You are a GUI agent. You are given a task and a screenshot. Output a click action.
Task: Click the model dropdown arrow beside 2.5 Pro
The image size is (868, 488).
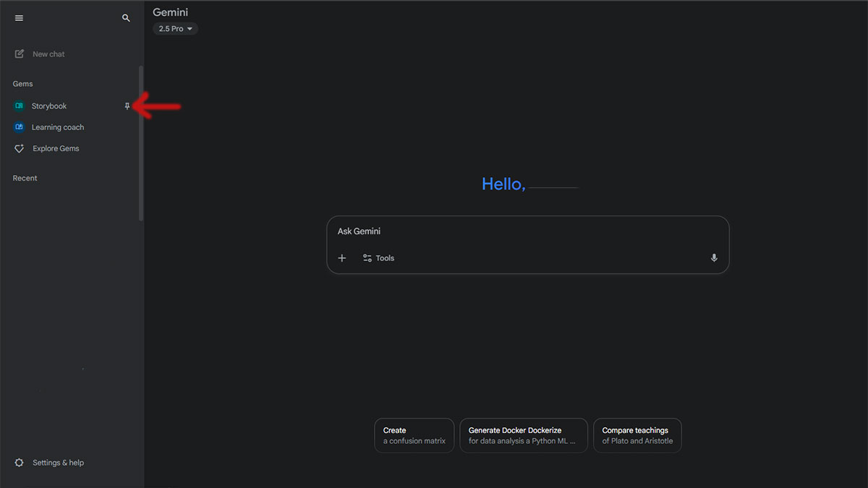[190, 29]
